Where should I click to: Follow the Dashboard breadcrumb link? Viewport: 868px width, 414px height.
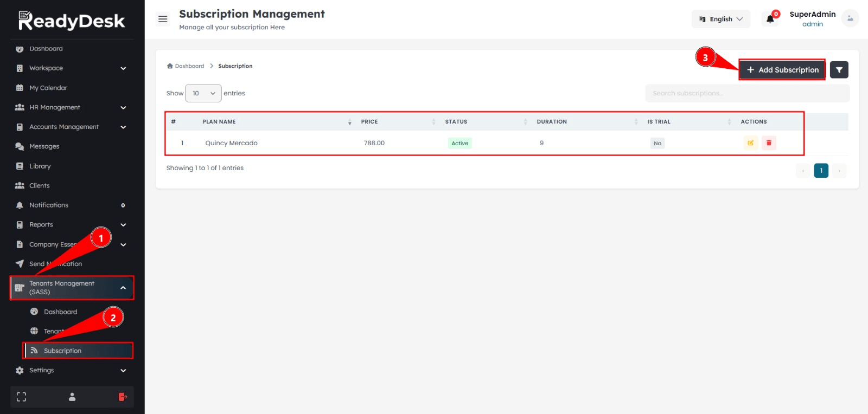tap(189, 66)
